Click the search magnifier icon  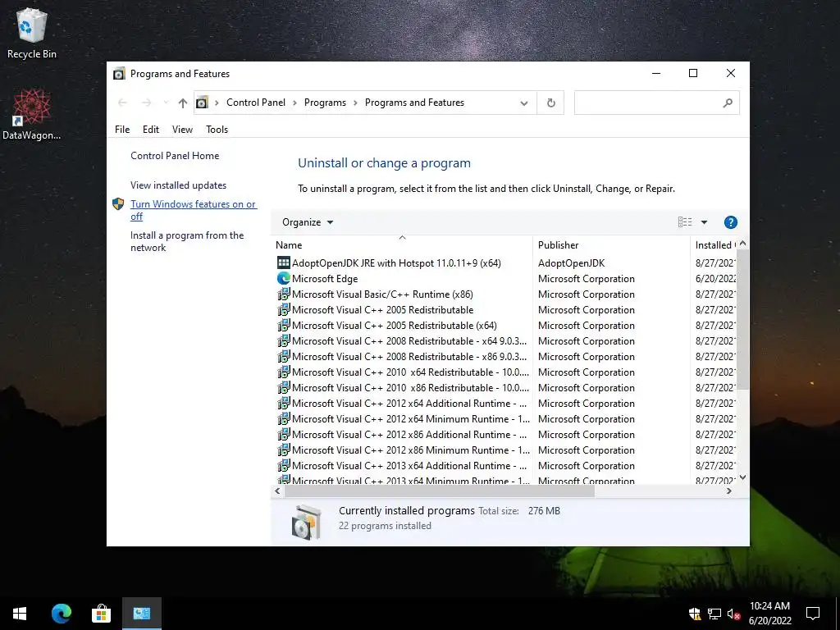pos(728,103)
